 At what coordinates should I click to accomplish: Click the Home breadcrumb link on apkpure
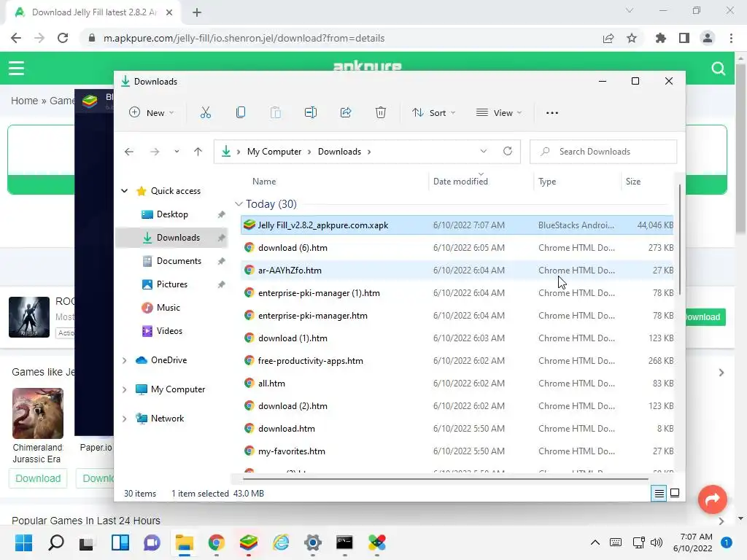(x=24, y=101)
